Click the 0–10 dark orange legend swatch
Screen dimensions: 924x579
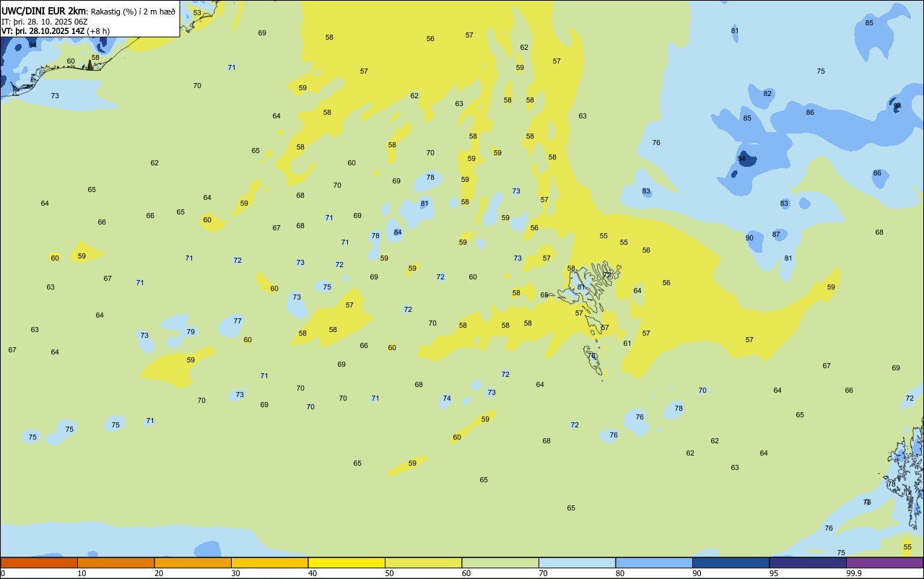coord(39,562)
